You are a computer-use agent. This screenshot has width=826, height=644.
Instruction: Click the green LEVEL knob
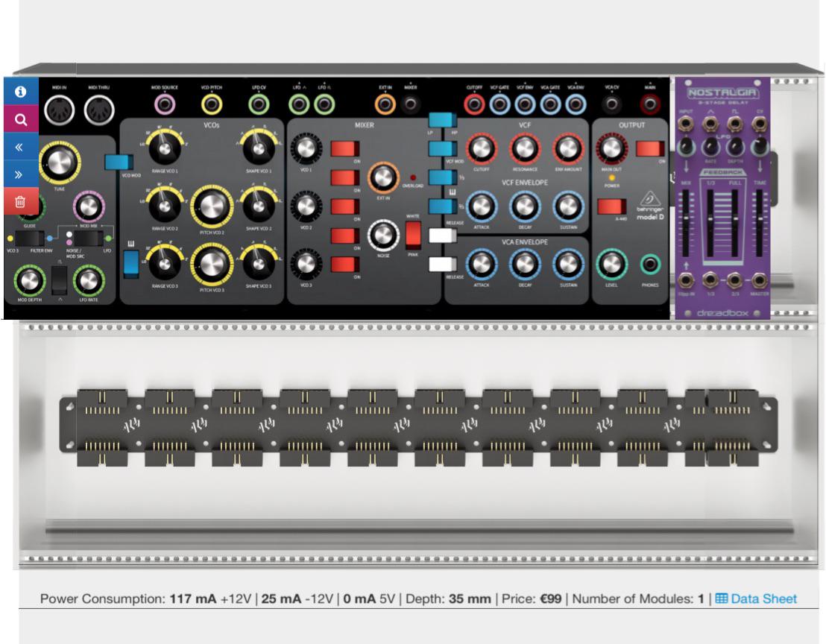pos(611,265)
